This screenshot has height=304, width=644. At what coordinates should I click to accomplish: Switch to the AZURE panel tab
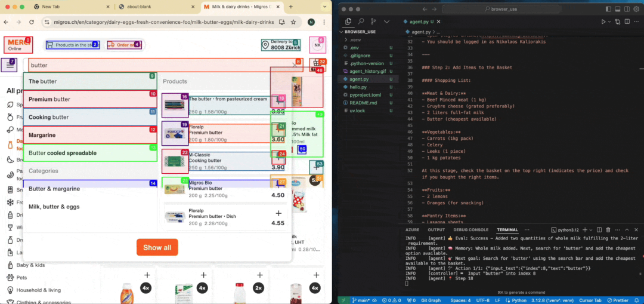click(x=412, y=229)
